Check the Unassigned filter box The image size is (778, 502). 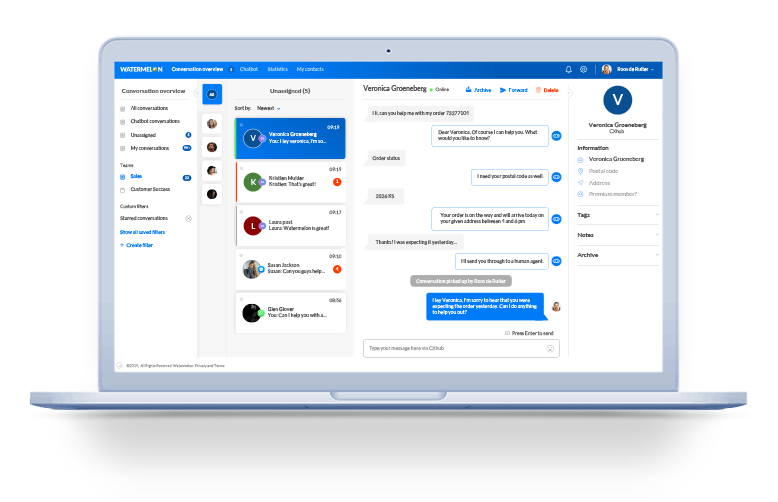[x=123, y=135]
